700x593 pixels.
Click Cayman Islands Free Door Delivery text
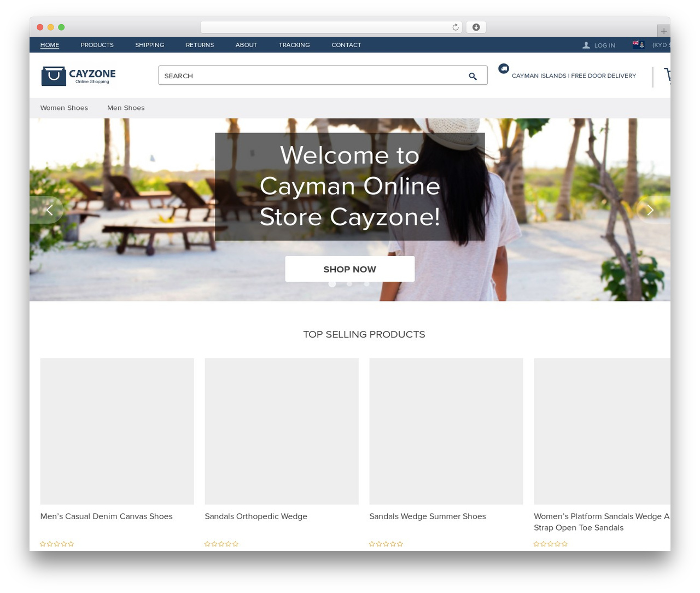click(574, 76)
